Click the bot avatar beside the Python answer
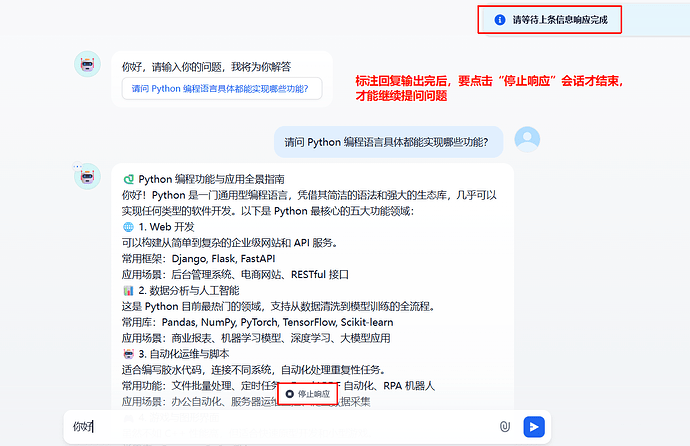Viewport: 690px width, 446px height. [88, 176]
